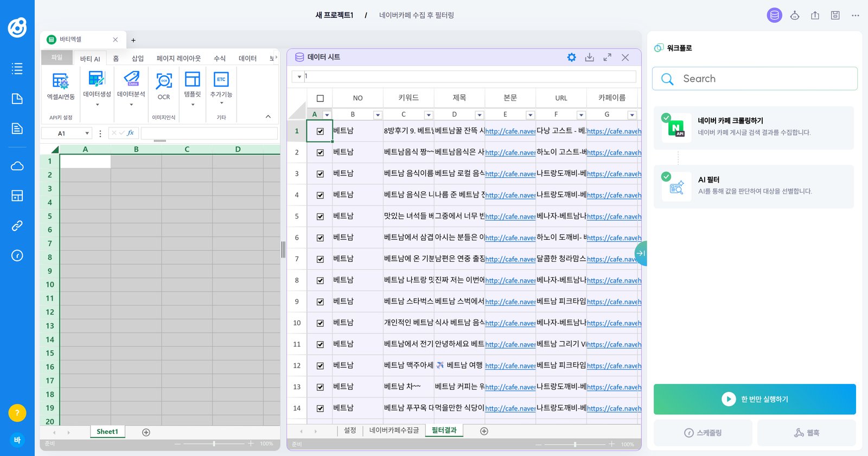The image size is (868, 456).
Task: Open the timer history icon in left sidebar
Action: click(17, 255)
